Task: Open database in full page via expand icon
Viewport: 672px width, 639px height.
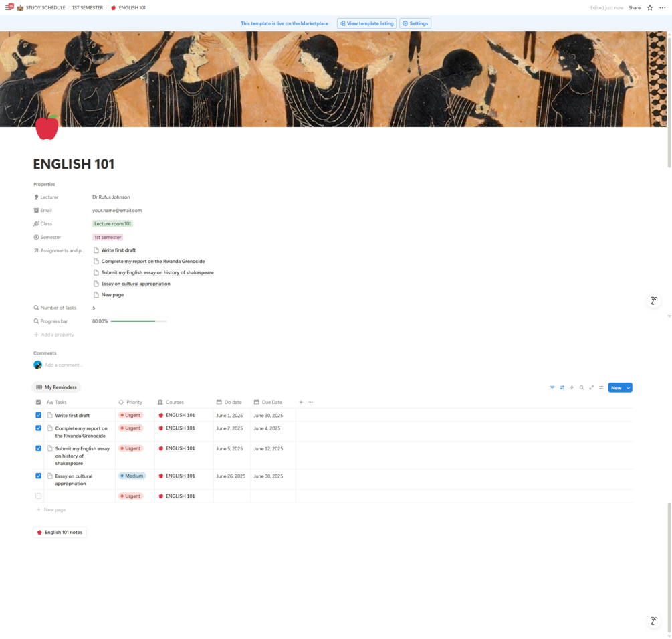Action: 592,387
